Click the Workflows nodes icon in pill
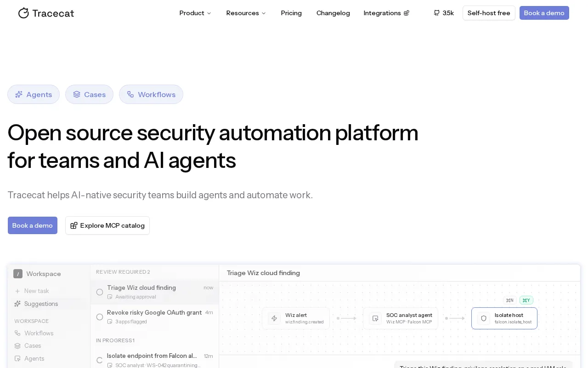This screenshot has width=588, height=368. click(130, 94)
